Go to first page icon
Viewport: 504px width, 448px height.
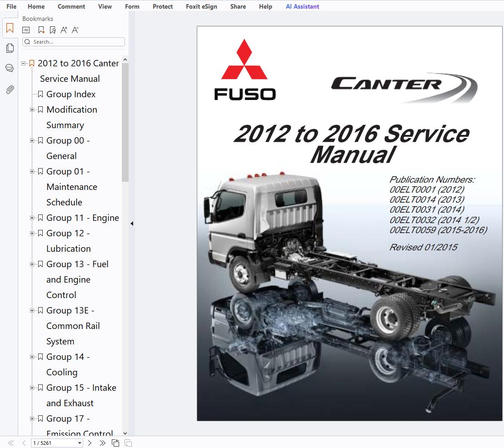(11, 443)
